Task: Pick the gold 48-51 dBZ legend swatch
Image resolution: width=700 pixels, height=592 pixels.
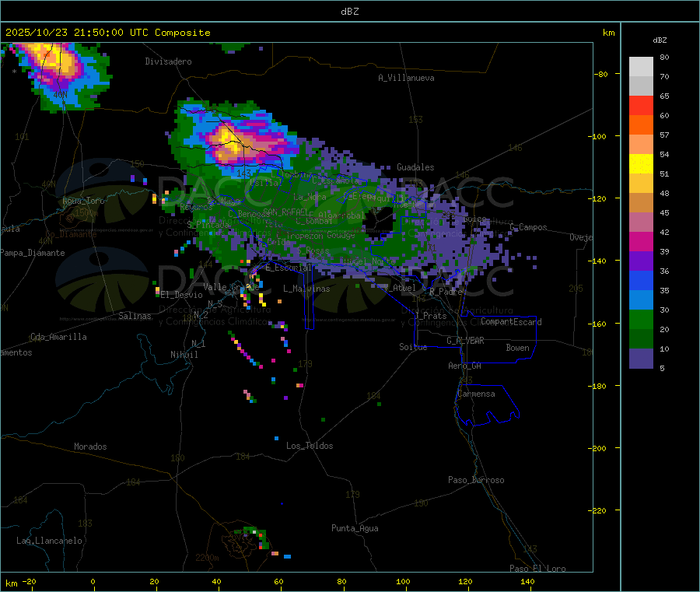Action: (641, 183)
